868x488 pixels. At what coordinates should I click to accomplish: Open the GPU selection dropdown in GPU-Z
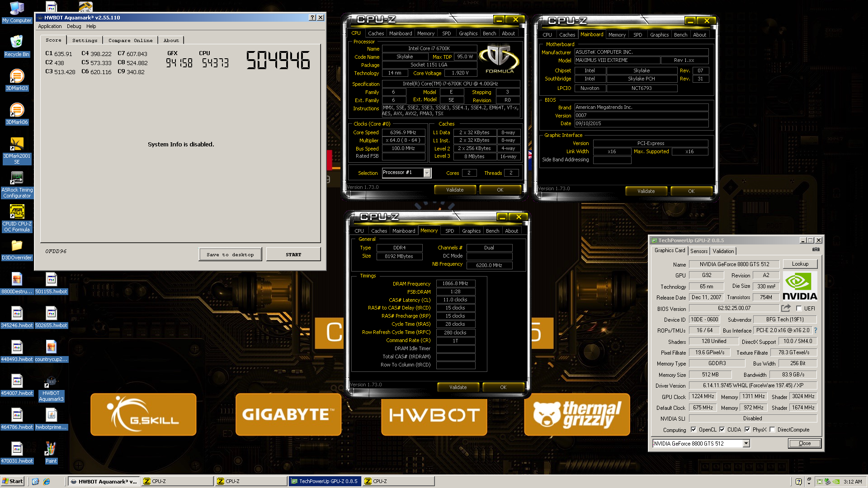click(746, 444)
